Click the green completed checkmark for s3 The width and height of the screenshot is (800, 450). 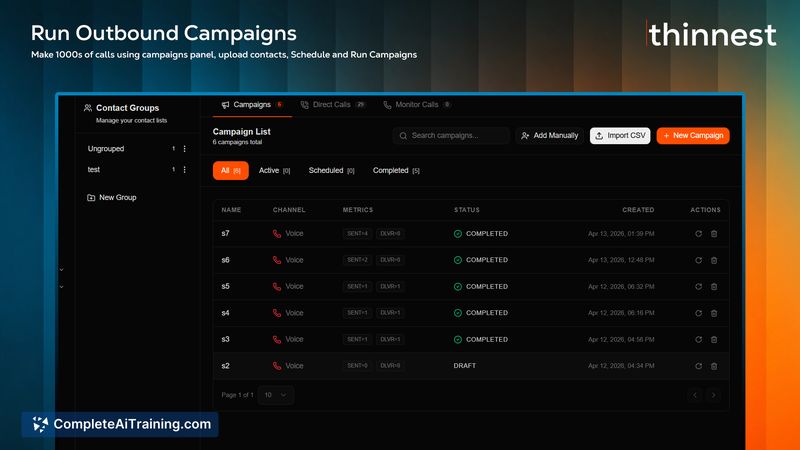(458, 339)
